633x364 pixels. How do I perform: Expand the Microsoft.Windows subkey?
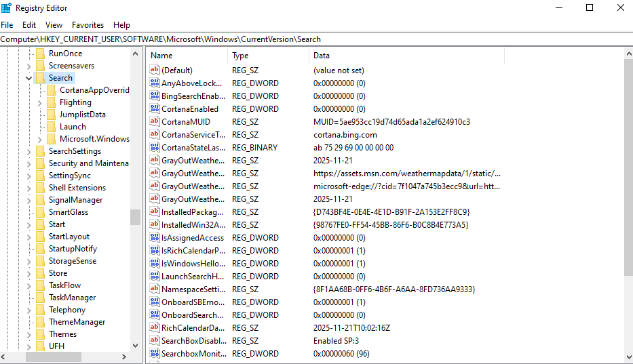coord(39,139)
